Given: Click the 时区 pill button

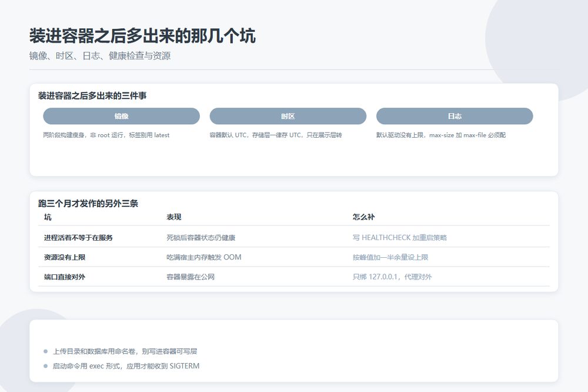Looking at the screenshot, I should pyautogui.click(x=288, y=116).
